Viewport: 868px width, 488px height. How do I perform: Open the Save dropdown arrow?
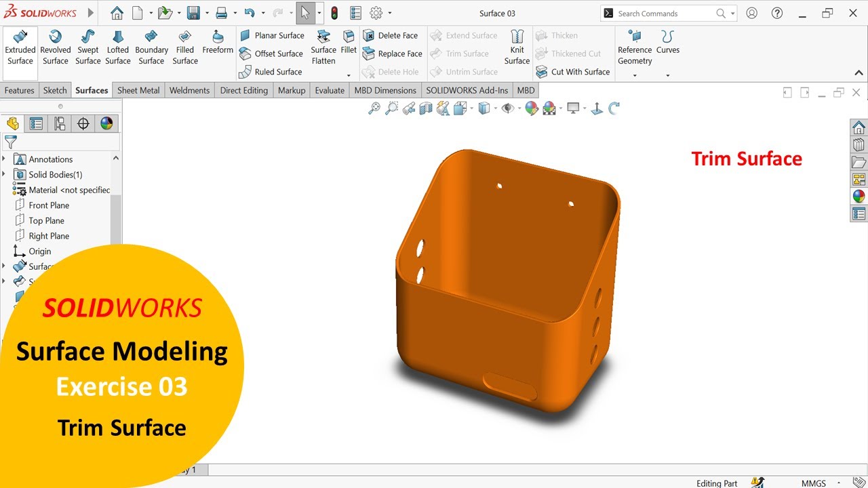click(207, 13)
